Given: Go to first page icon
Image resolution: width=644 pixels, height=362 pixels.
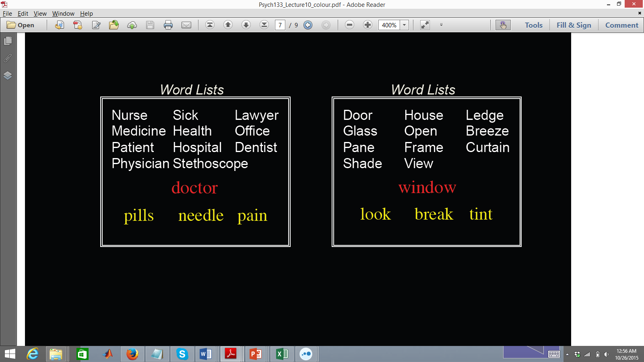Looking at the screenshot, I should (210, 25).
